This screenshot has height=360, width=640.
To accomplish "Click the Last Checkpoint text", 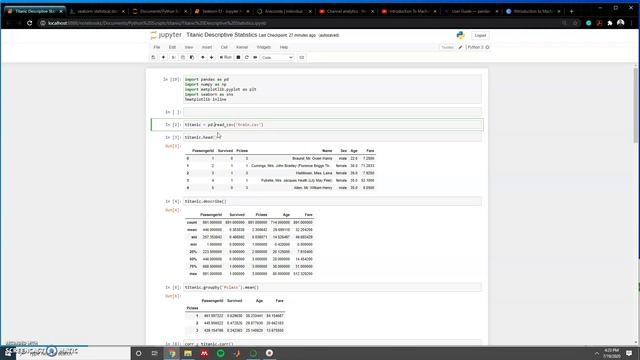I will tap(287, 36).
